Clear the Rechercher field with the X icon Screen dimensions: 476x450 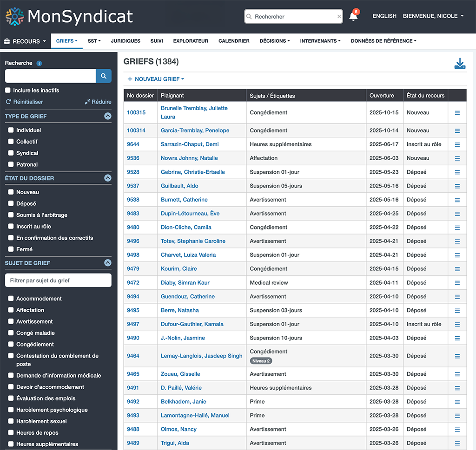click(x=338, y=16)
